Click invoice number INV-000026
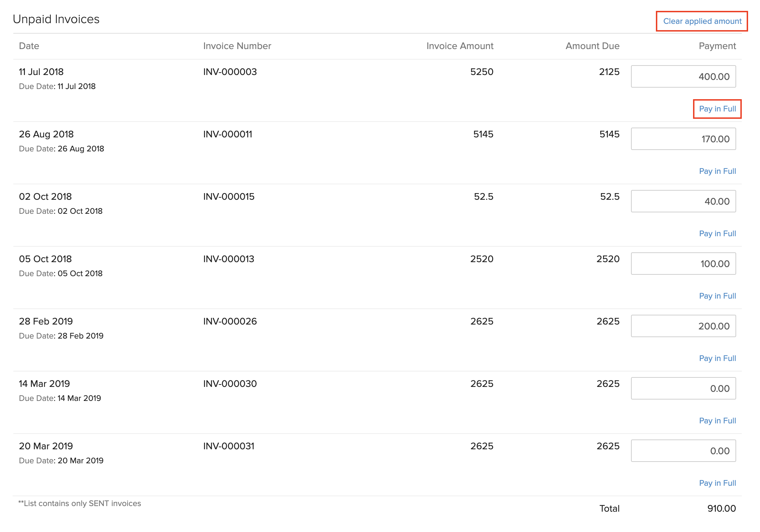760x532 pixels. [230, 321]
